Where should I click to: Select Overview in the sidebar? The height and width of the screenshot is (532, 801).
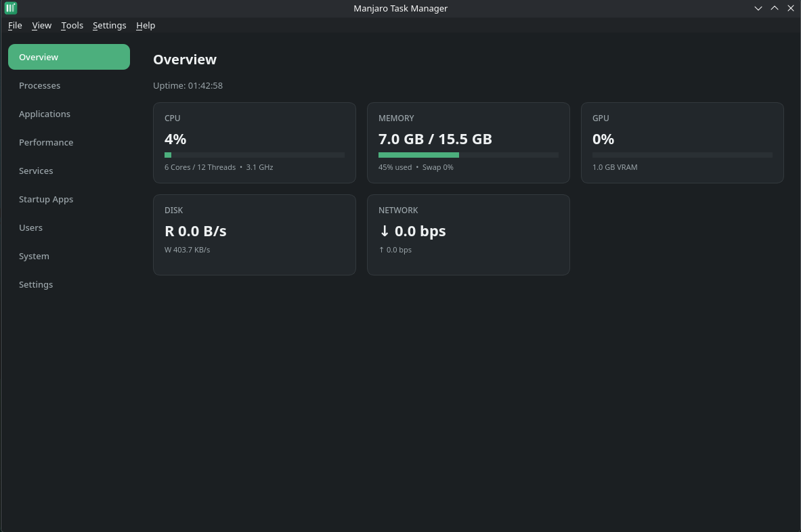(69, 57)
